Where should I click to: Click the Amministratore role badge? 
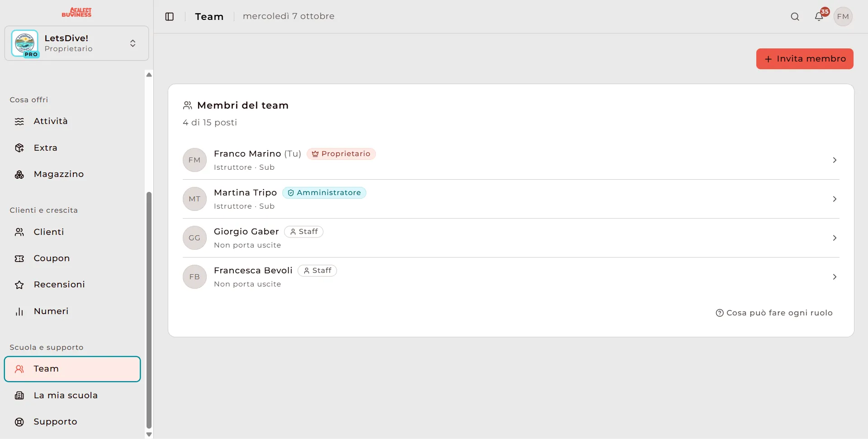pos(324,193)
